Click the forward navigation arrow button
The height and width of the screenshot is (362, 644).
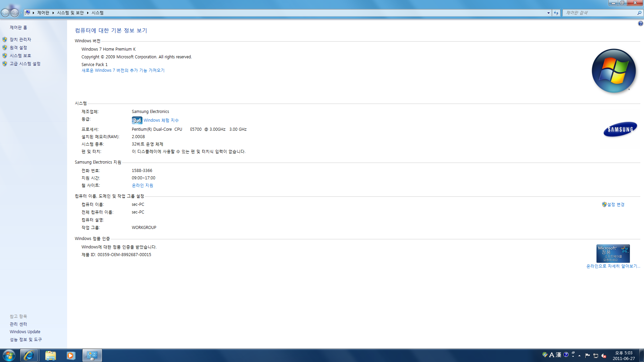coord(14,13)
